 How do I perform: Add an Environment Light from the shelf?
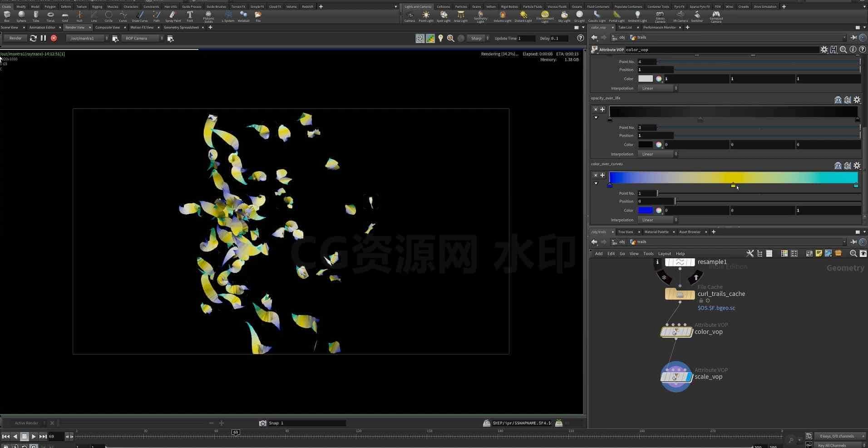[545, 16]
